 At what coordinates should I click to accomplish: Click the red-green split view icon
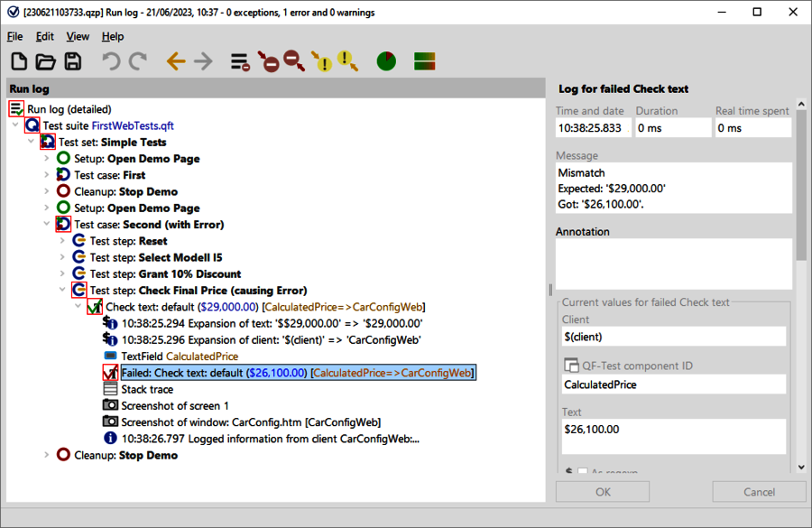(426, 61)
